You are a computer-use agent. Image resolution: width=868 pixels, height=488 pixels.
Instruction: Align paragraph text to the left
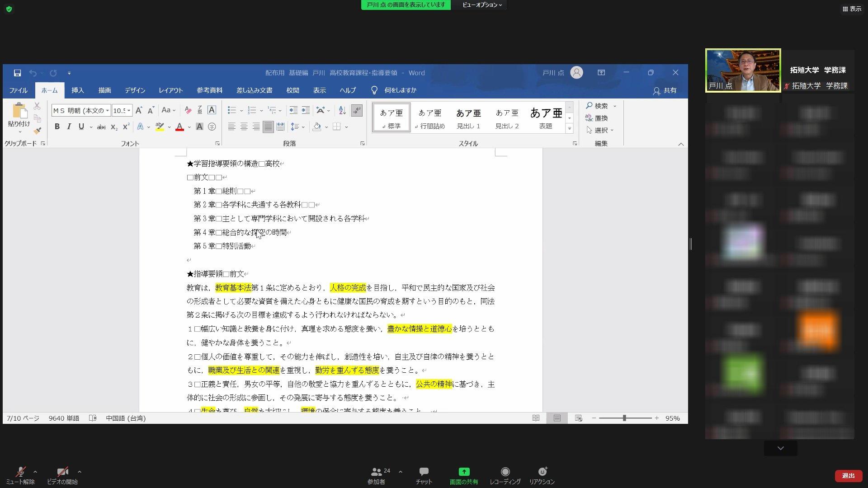coord(231,127)
